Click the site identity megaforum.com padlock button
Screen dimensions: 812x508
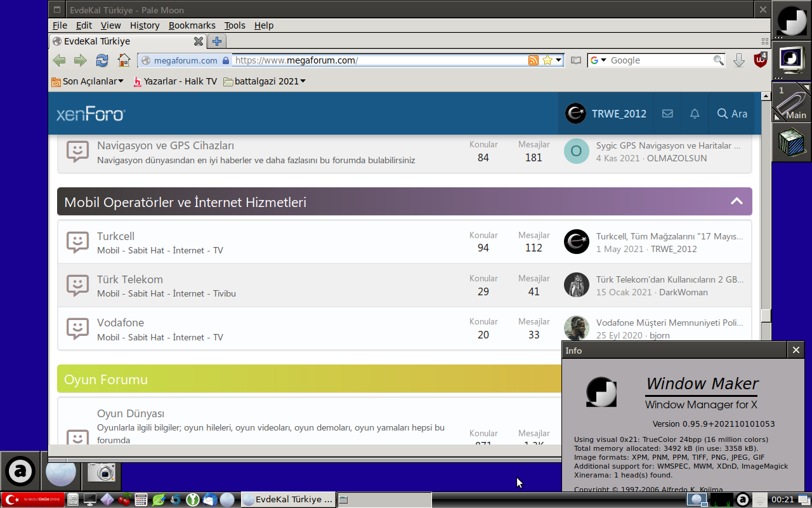tap(185, 60)
